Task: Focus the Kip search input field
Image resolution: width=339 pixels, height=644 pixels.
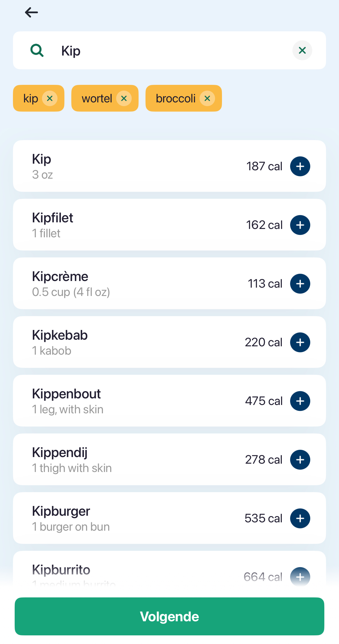Action: (x=173, y=51)
